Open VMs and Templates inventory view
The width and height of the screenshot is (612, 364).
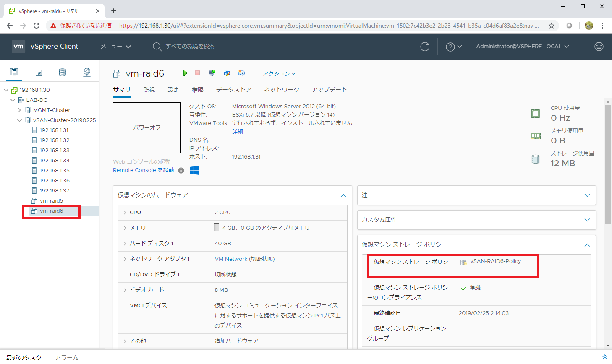coord(38,72)
